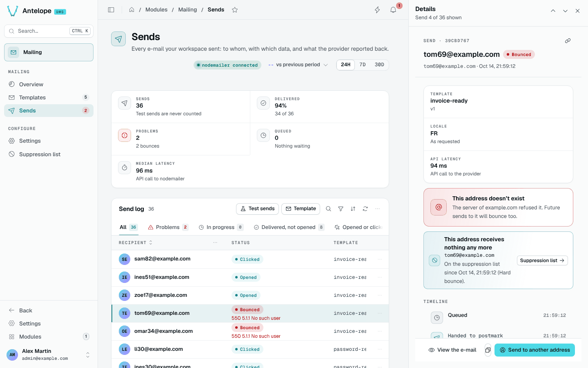This screenshot has width=588, height=368.
Task: Click Back in the sidebar footer
Action: click(49, 310)
